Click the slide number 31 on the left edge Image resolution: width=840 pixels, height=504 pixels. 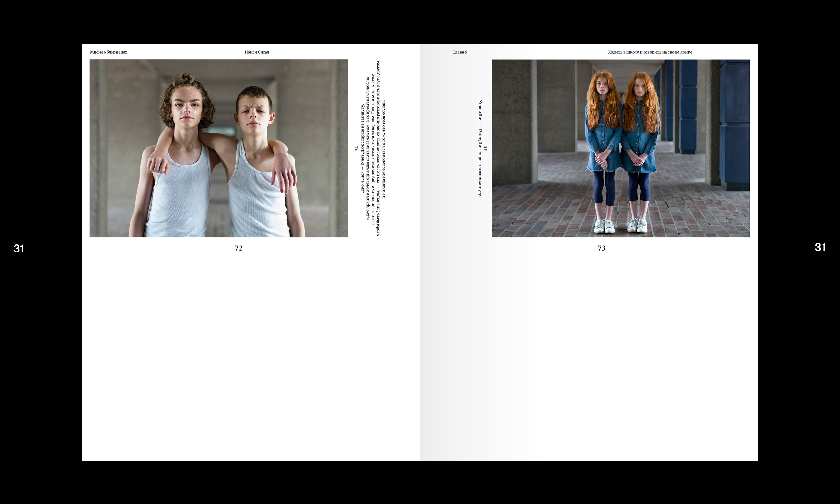click(x=19, y=249)
